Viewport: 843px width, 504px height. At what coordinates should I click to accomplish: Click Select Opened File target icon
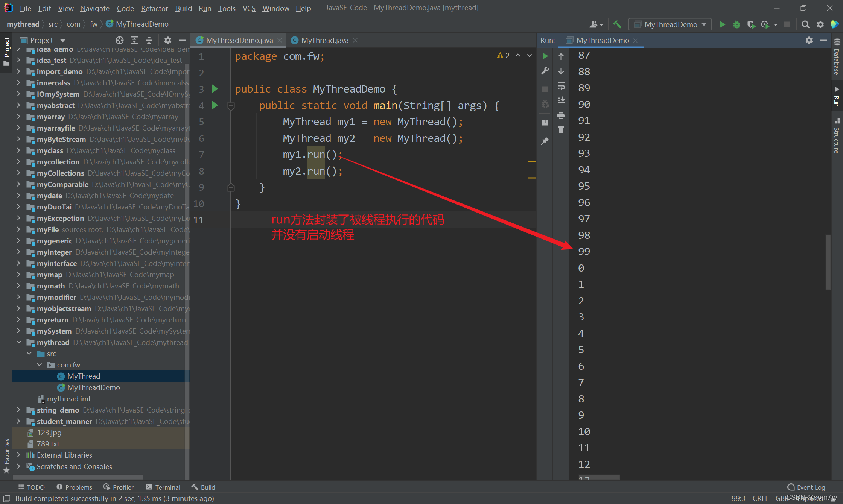pyautogui.click(x=120, y=40)
